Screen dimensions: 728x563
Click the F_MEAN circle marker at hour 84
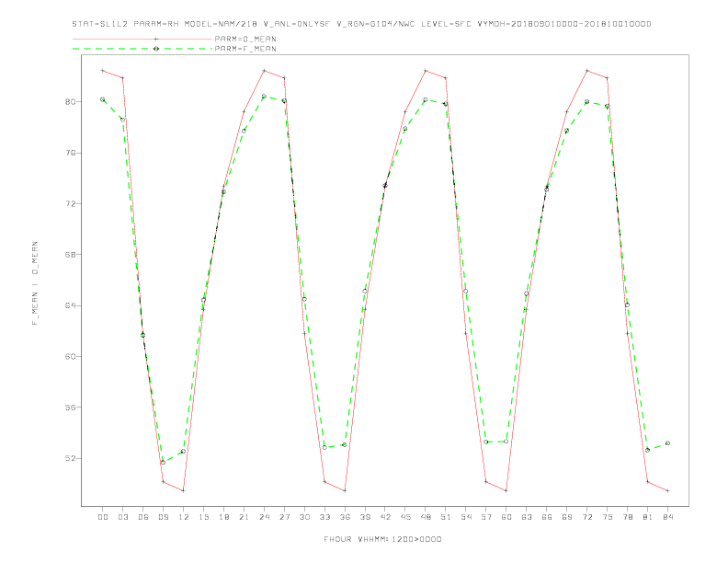667,443
